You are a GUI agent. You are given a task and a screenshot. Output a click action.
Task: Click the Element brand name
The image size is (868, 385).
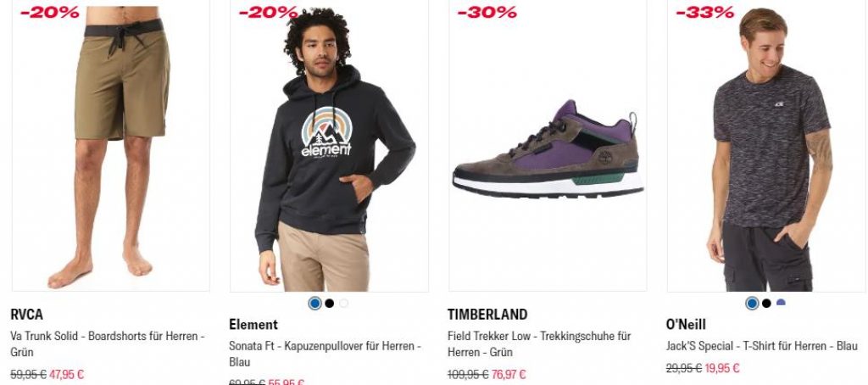[253, 325]
